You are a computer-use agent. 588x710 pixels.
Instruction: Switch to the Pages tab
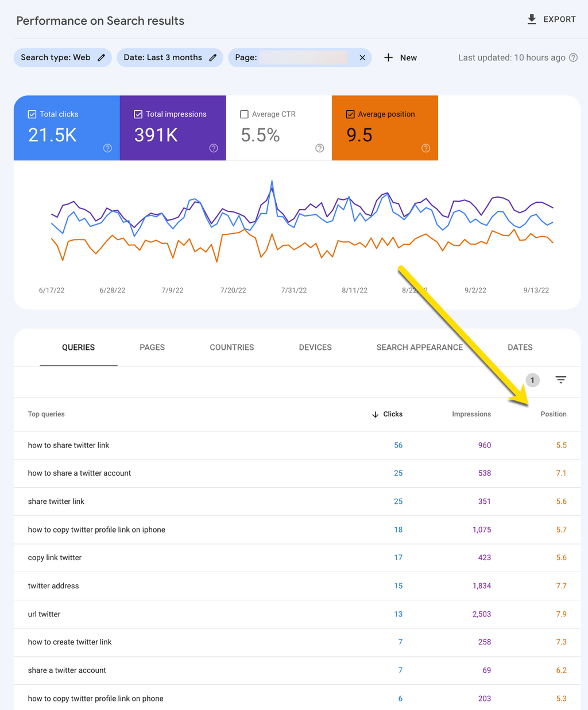(152, 348)
